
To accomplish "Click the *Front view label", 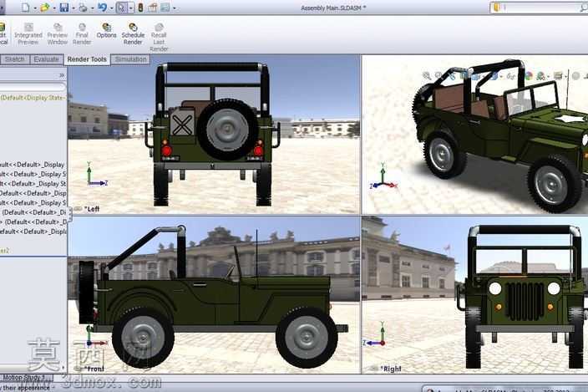I will (x=94, y=369).
